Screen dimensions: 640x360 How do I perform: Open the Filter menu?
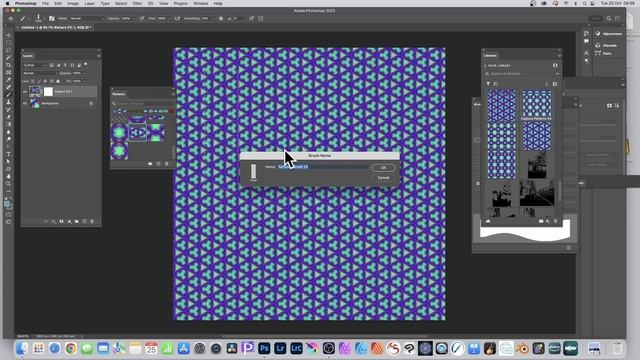(x=138, y=3)
